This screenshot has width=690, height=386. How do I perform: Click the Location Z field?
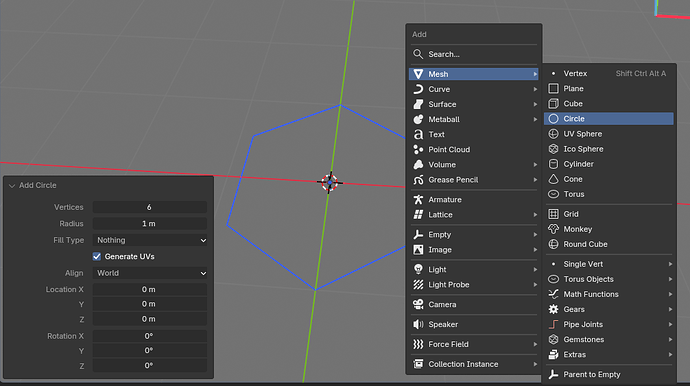click(x=150, y=319)
